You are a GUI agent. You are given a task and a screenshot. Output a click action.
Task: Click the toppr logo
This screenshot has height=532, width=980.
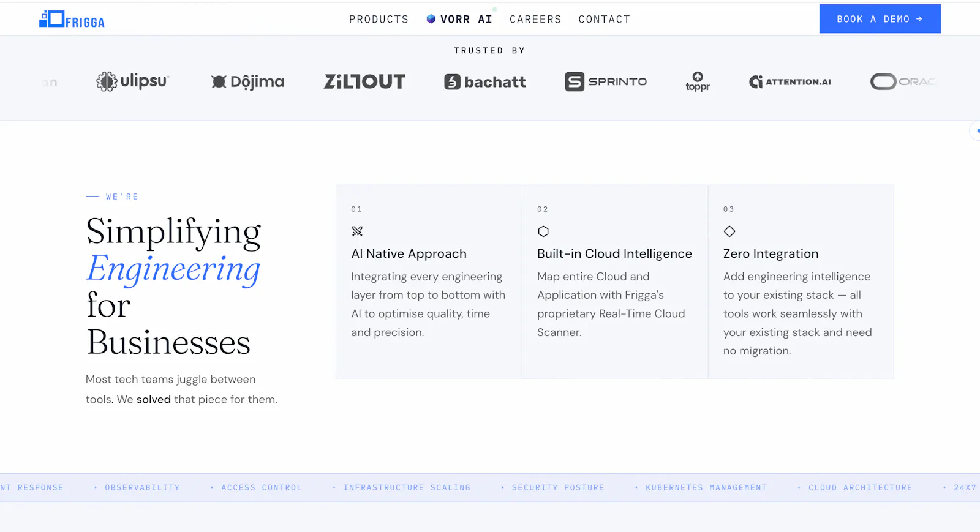(698, 81)
